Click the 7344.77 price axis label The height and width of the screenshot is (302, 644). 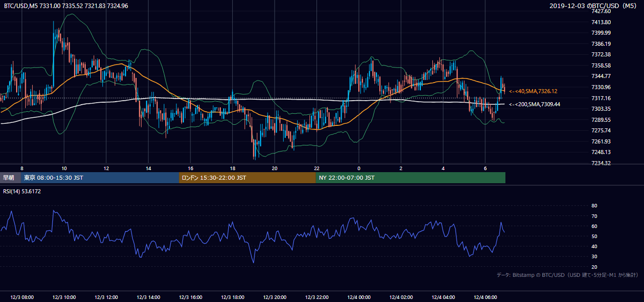[x=601, y=76]
